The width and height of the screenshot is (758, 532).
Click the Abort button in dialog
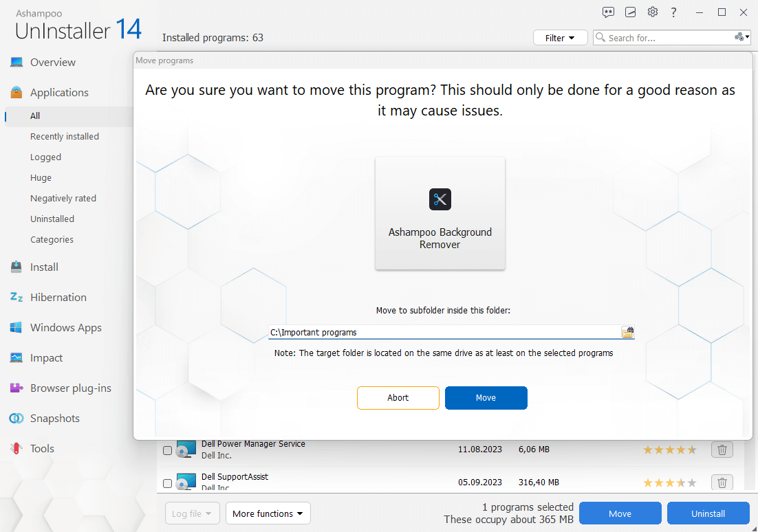pos(398,398)
